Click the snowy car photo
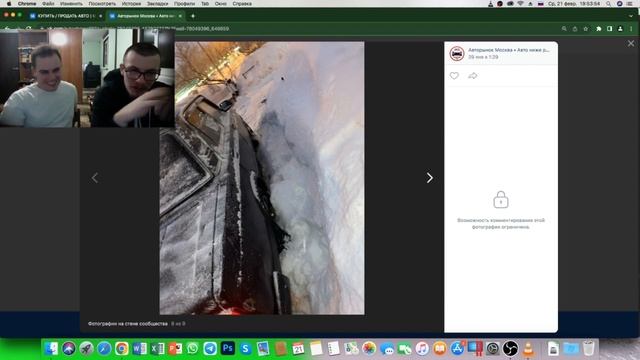The width and height of the screenshot is (640, 360). pyautogui.click(x=262, y=178)
